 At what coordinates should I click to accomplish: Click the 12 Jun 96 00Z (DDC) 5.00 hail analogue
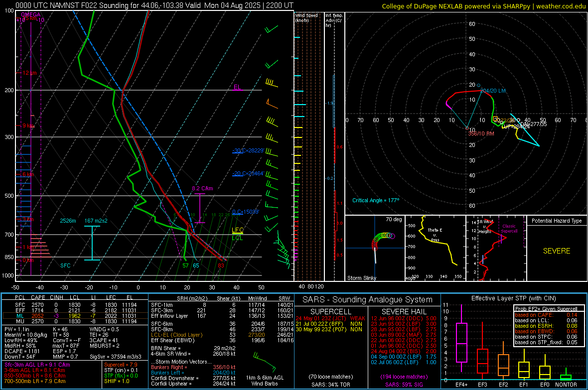click(x=404, y=318)
